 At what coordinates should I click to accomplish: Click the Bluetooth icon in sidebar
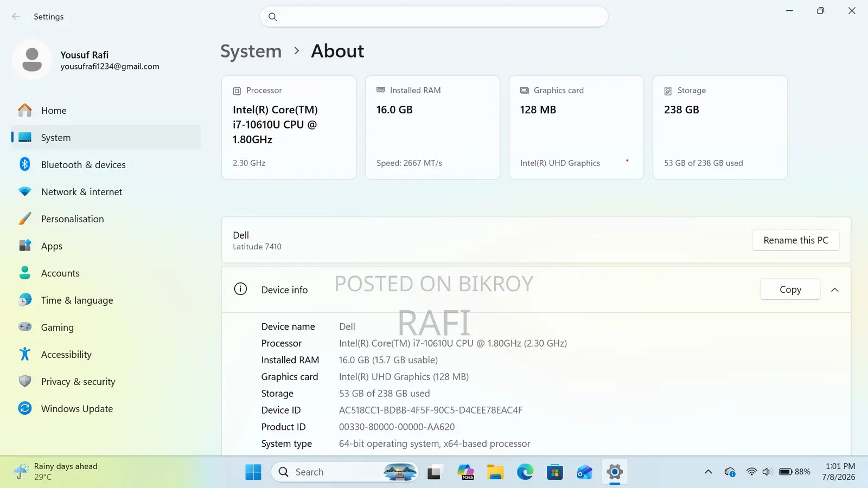coord(25,164)
